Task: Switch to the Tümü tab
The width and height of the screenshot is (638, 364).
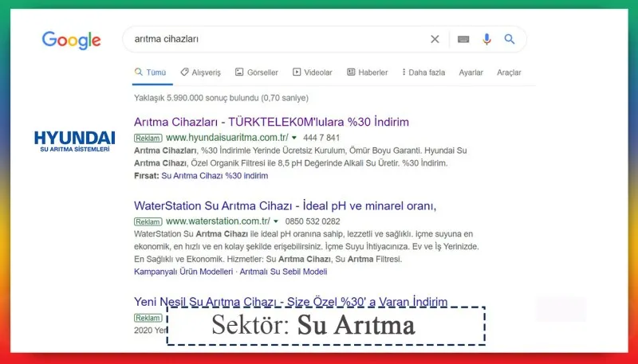Action: pyautogui.click(x=149, y=72)
